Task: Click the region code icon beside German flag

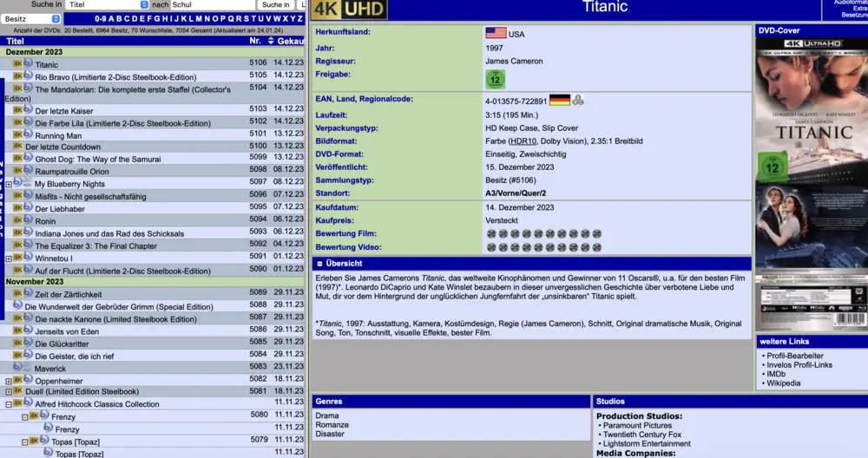Action: (578, 100)
